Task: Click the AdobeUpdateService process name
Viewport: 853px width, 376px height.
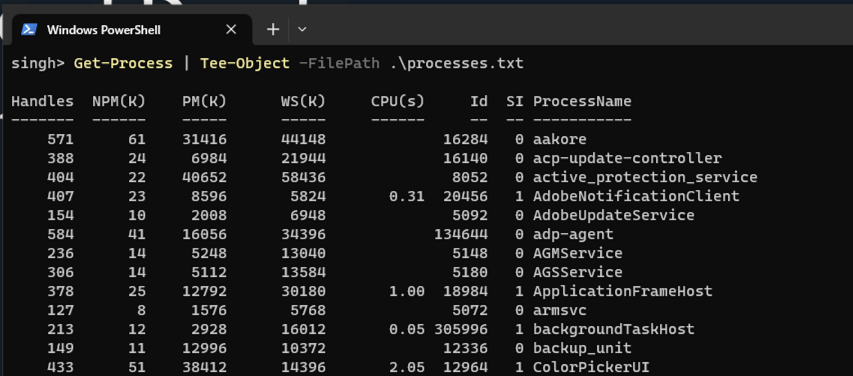Action: [x=614, y=215]
